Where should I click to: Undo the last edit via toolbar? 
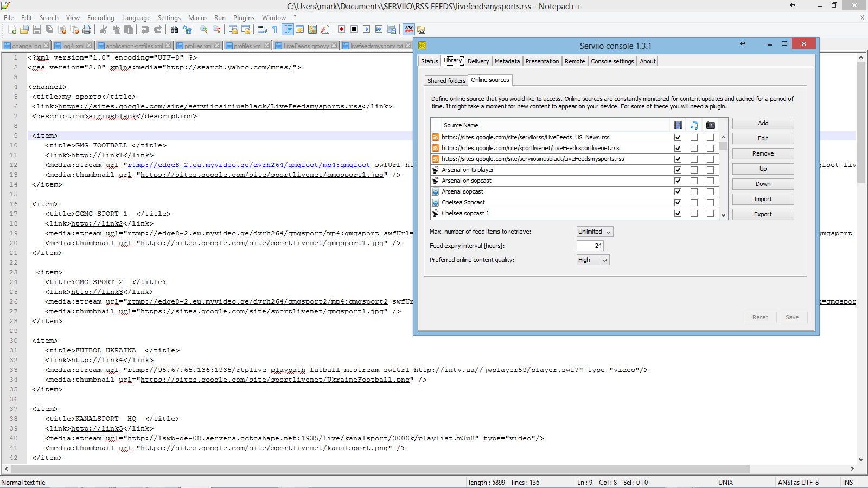pos(145,29)
